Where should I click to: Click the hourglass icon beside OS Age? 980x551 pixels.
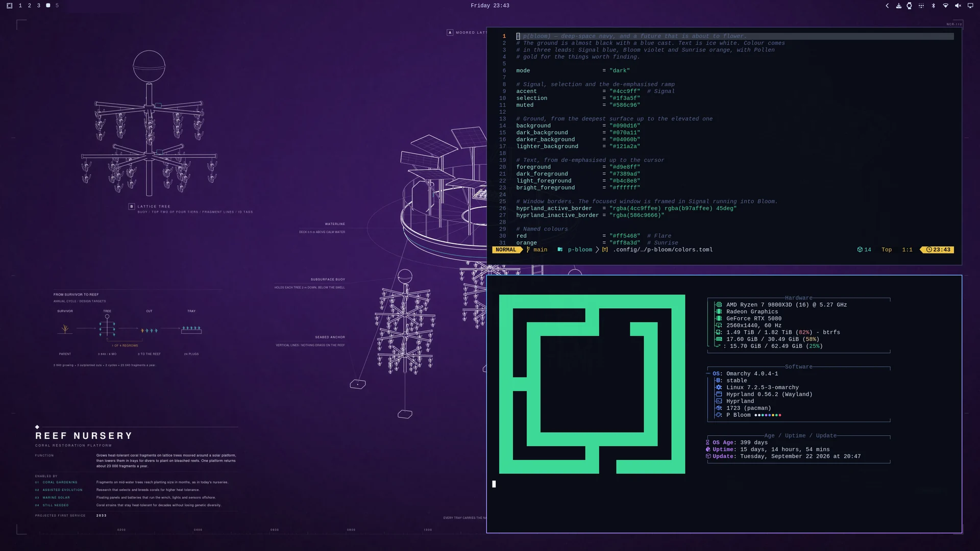707,443
